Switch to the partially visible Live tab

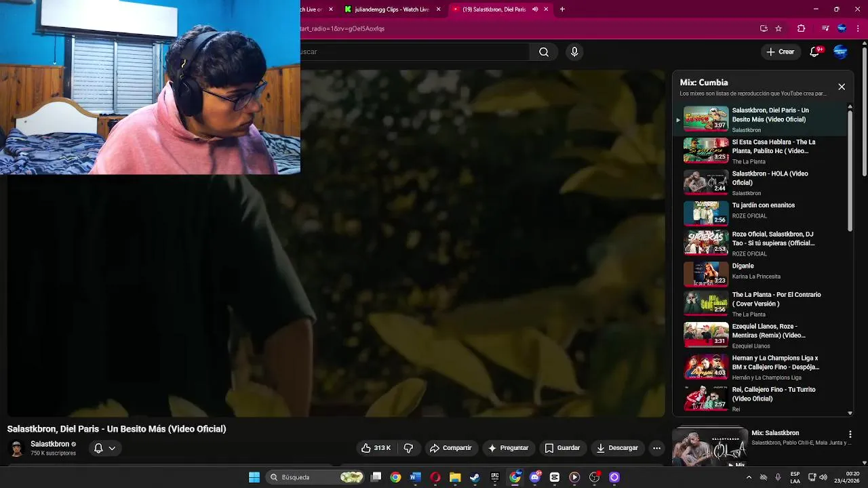315,9
